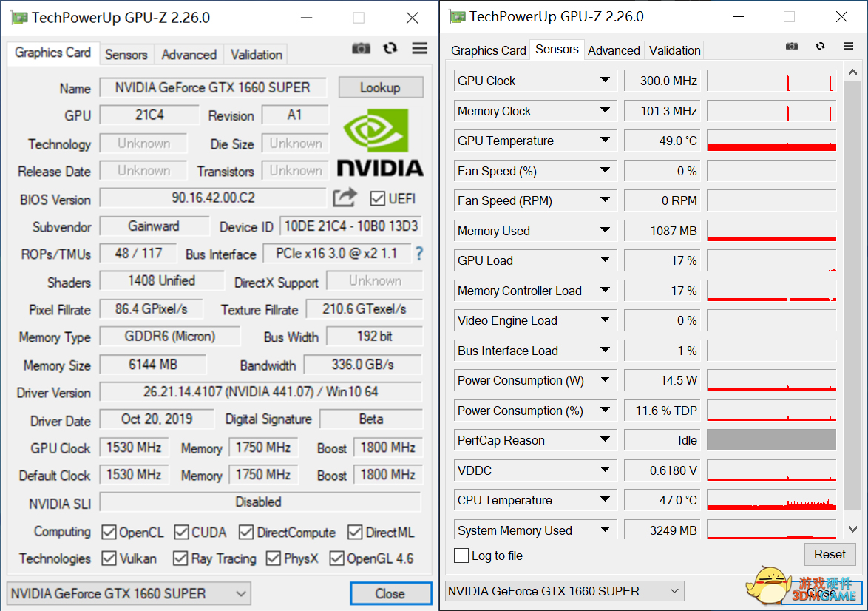Open the PerfCap Reason dropdown
Screen dimensions: 868x611
point(605,439)
